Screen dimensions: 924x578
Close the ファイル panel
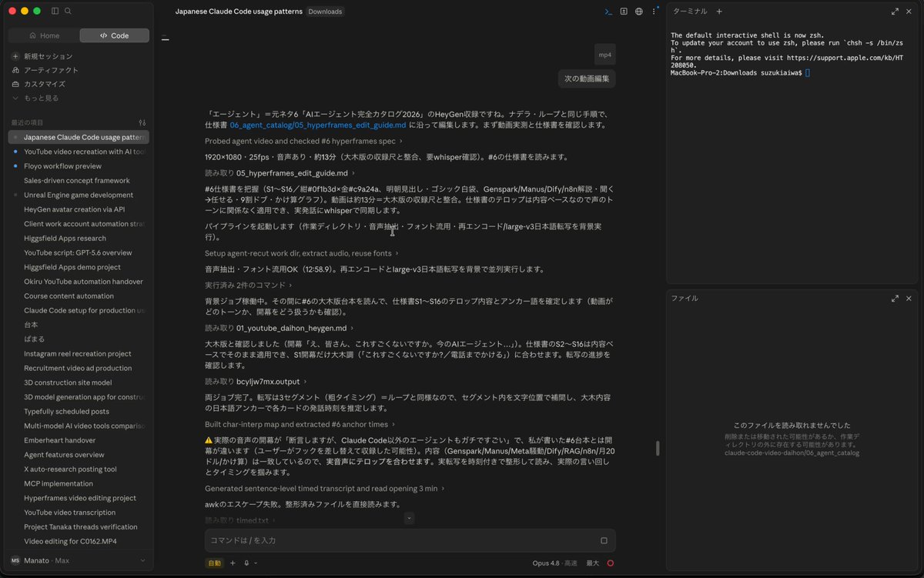tap(909, 298)
